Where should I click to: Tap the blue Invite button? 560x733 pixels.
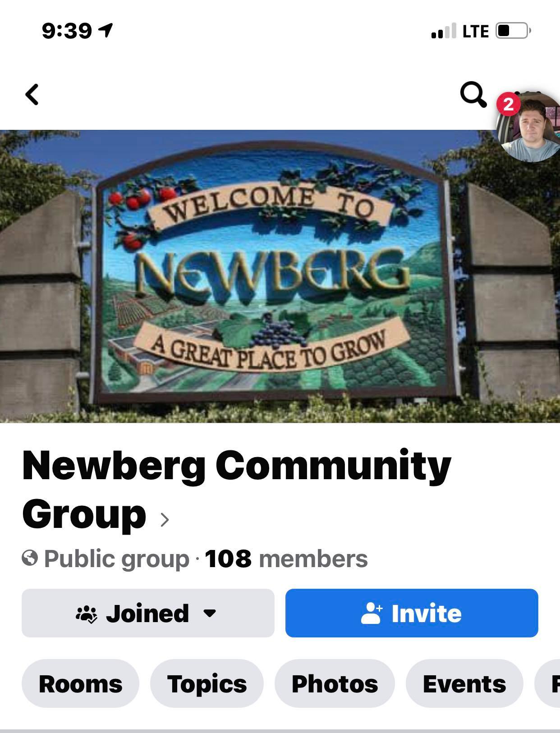coord(412,613)
